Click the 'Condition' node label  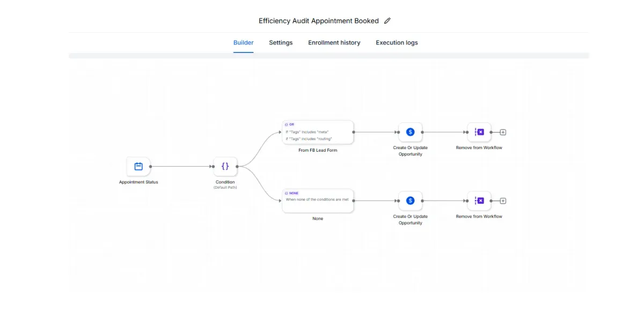pyautogui.click(x=225, y=182)
